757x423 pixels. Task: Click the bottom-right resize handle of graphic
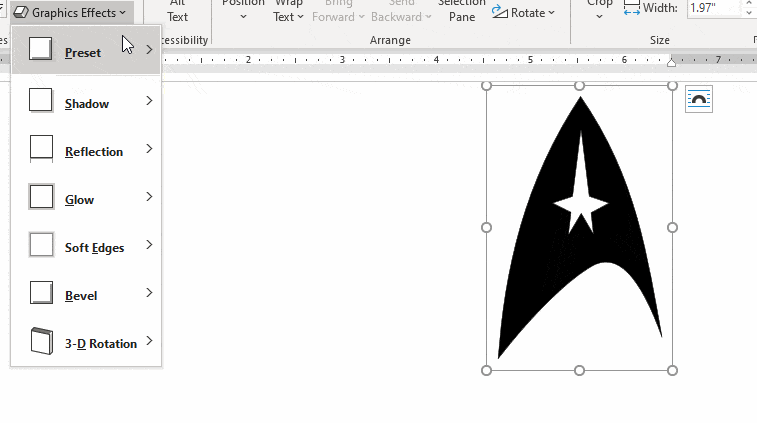tap(672, 370)
